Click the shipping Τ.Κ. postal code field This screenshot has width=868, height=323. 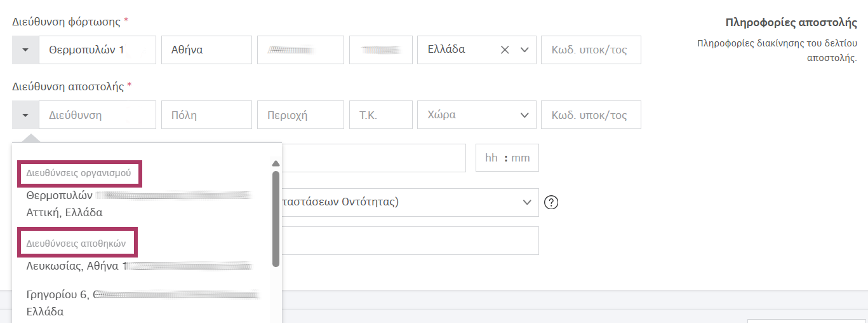pos(381,115)
